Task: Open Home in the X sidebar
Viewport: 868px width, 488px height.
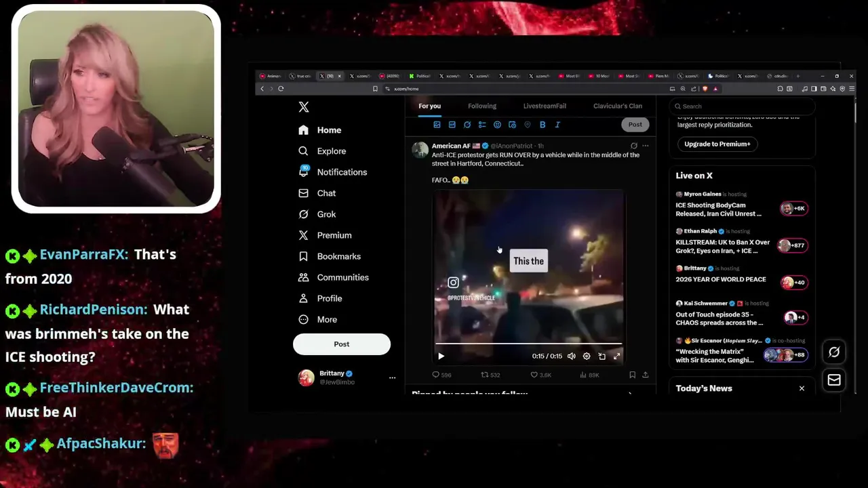Action: [320, 130]
